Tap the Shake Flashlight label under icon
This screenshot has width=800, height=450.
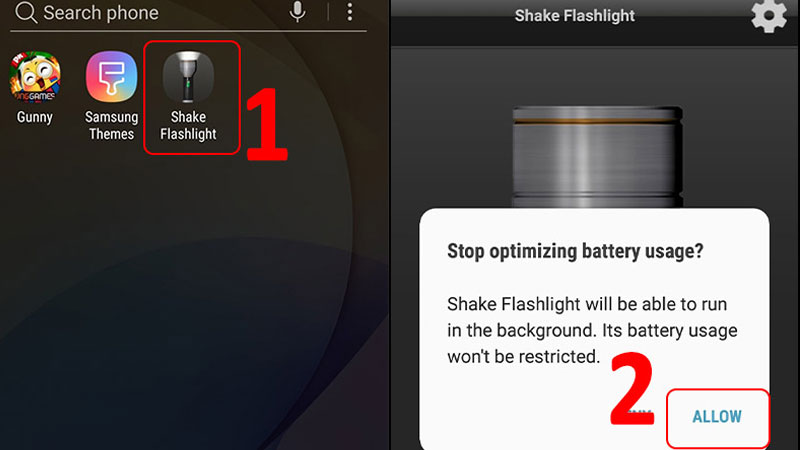click(x=188, y=125)
